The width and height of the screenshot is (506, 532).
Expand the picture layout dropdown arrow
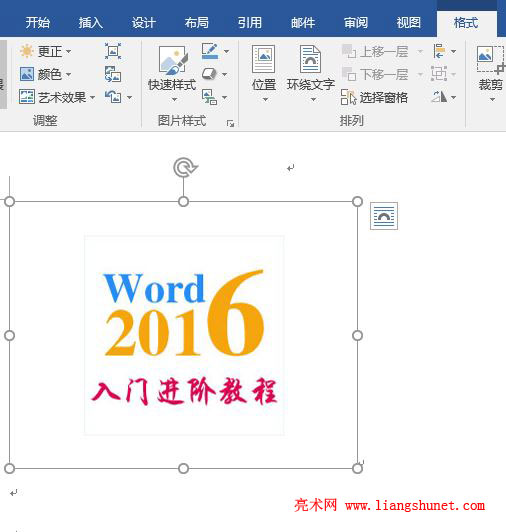point(224,97)
